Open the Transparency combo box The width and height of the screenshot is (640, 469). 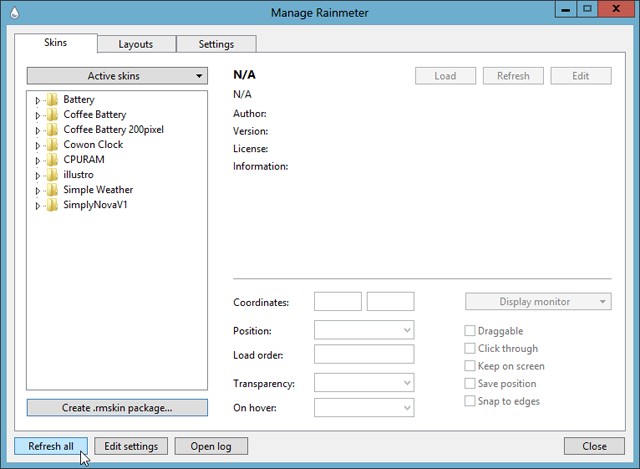(x=364, y=383)
